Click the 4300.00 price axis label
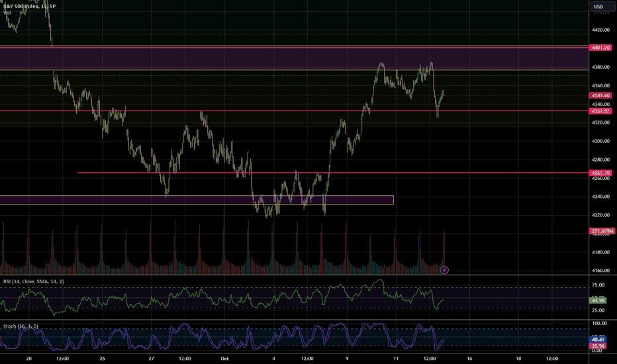The width and height of the screenshot is (617, 364). coord(600,141)
